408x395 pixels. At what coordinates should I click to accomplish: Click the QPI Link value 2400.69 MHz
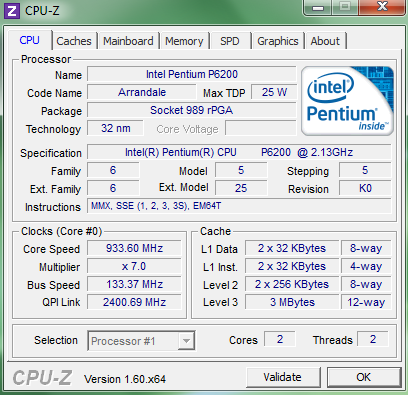[x=134, y=302]
